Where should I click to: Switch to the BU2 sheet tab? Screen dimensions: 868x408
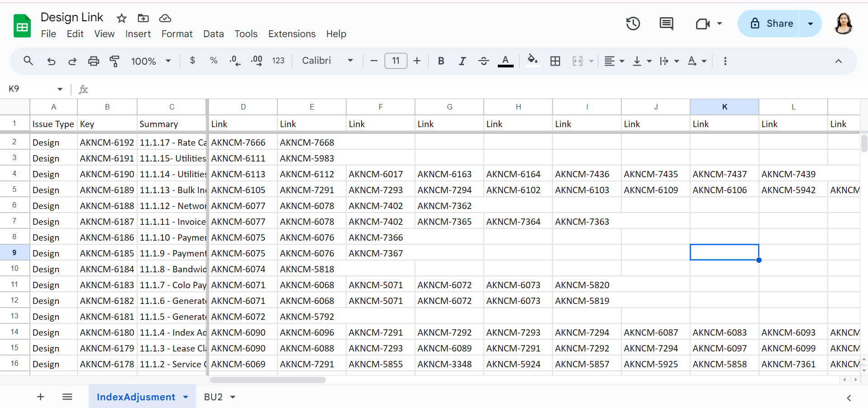[x=213, y=397]
